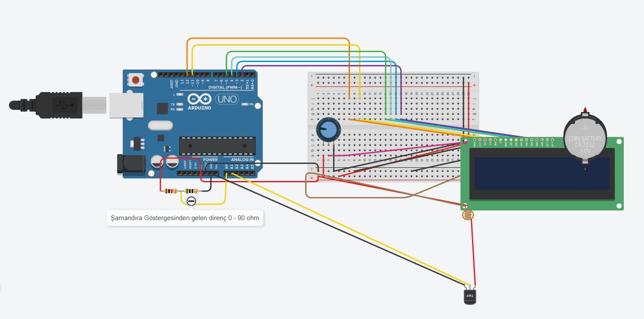Viewport: 644px width, 319px height.
Task: Select the long black wire to the TMP sensor
Action: (340, 230)
